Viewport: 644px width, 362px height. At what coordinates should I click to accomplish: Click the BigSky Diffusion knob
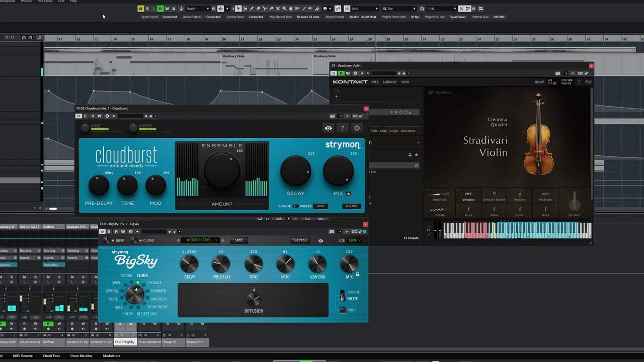254,300
